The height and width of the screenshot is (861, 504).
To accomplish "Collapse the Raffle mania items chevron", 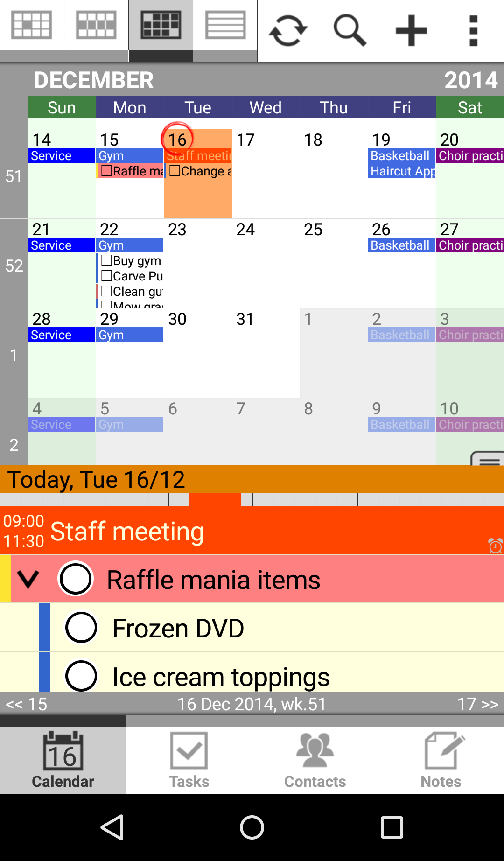I will (x=28, y=579).
